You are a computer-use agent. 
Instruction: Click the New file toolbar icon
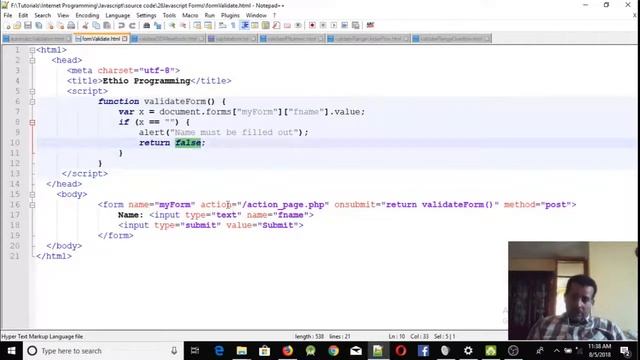pyautogui.click(x=8, y=25)
